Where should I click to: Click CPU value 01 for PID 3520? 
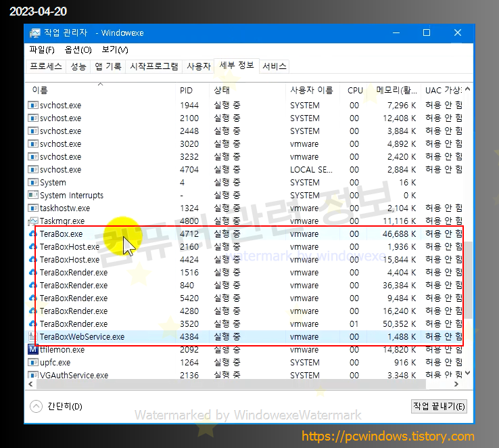tap(354, 324)
